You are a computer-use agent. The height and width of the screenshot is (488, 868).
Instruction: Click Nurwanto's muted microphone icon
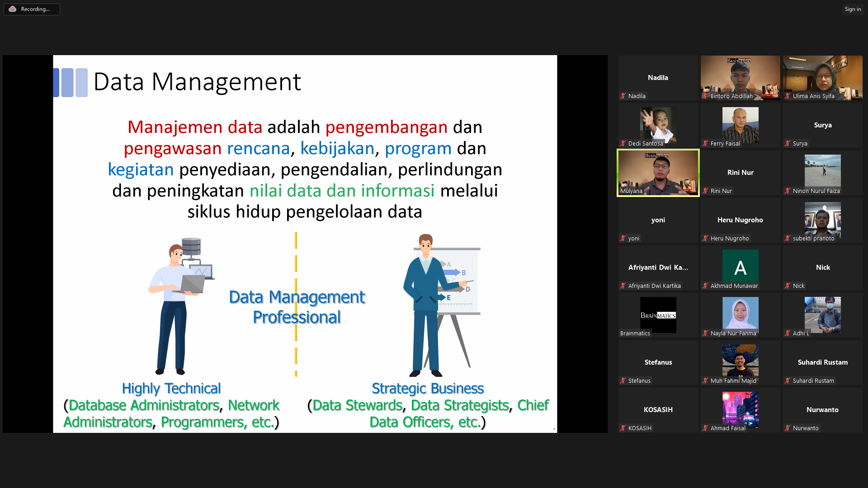[x=788, y=428]
